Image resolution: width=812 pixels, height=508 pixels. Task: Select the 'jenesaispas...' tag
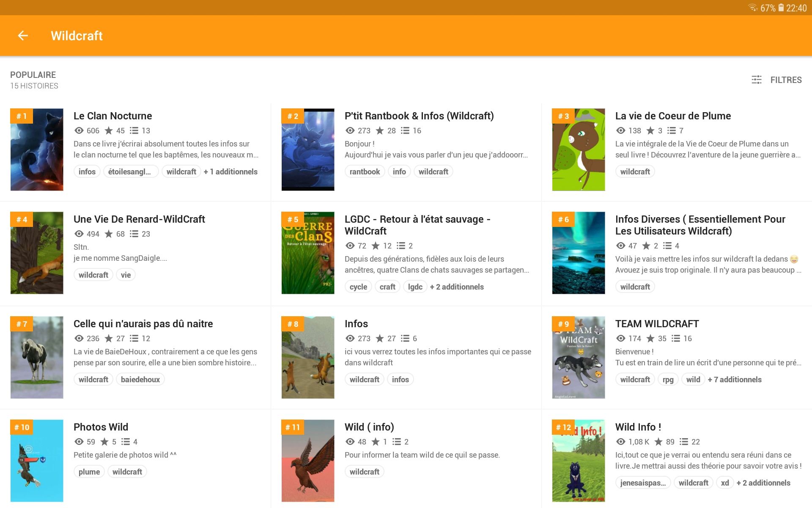pos(643,483)
